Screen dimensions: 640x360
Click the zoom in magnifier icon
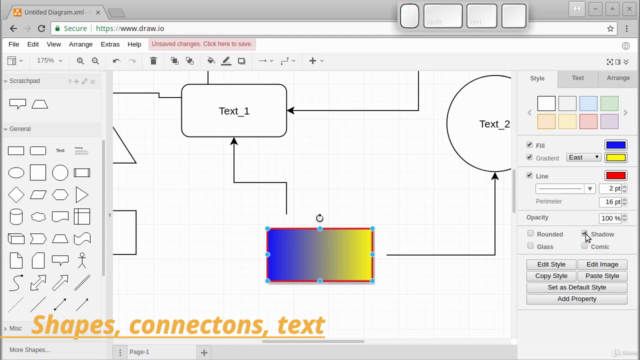click(80, 61)
